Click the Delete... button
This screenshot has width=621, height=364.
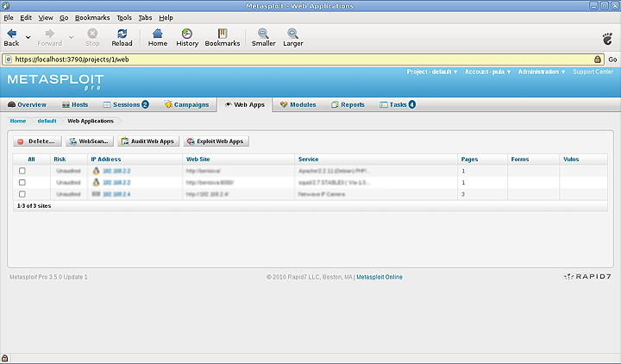pyautogui.click(x=37, y=141)
